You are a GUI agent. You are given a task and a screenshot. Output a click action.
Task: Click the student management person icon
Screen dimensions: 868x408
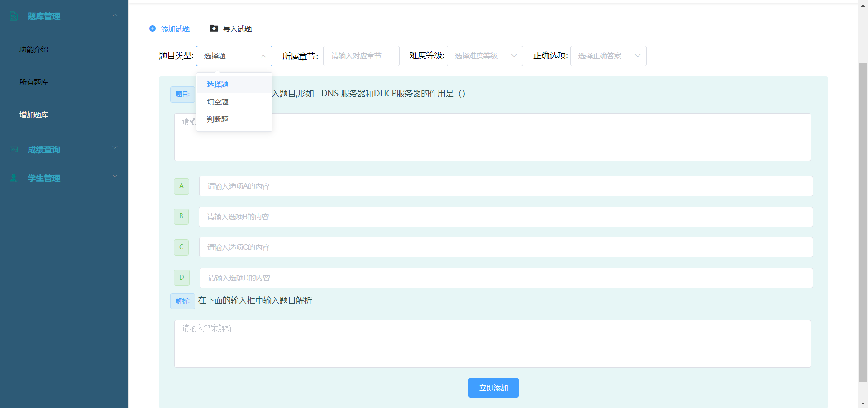coord(14,178)
